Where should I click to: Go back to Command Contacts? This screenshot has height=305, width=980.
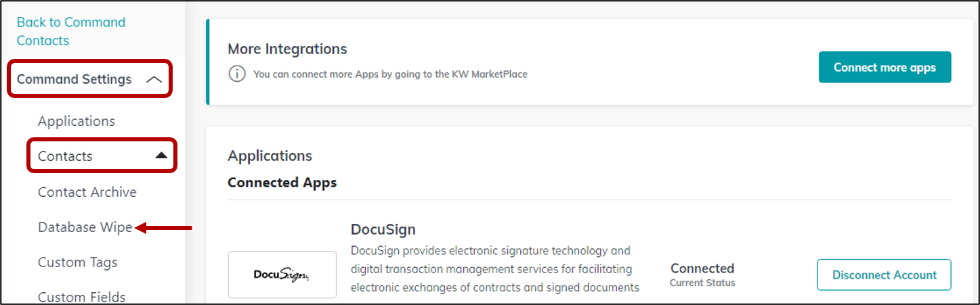click(x=71, y=31)
